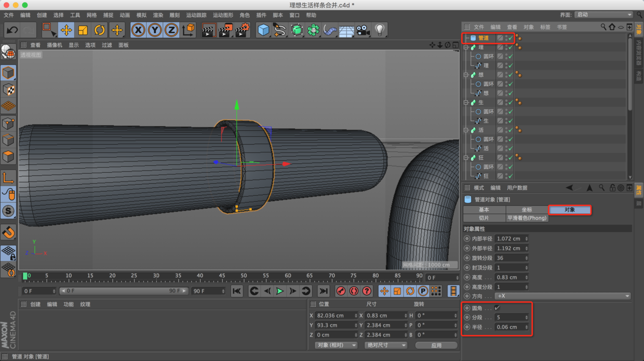Collapse the 生 object group

coord(466,103)
